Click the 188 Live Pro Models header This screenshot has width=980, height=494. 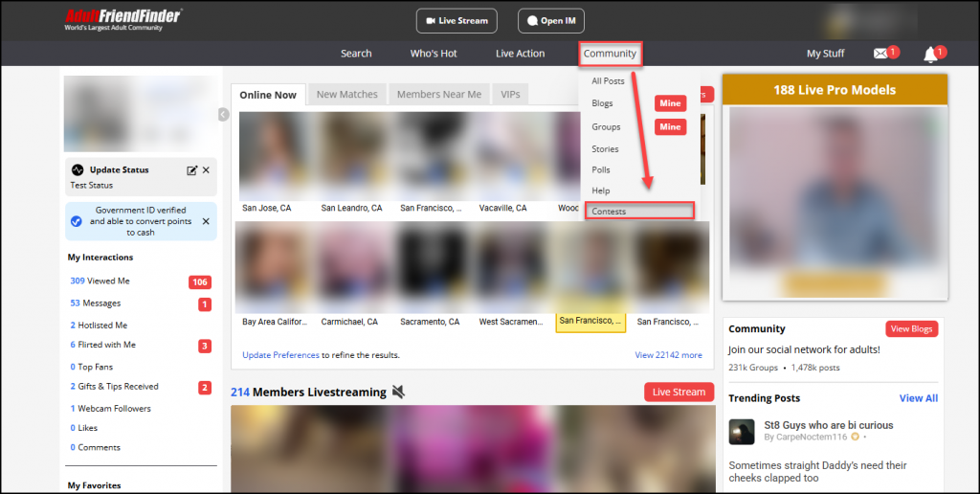(835, 90)
